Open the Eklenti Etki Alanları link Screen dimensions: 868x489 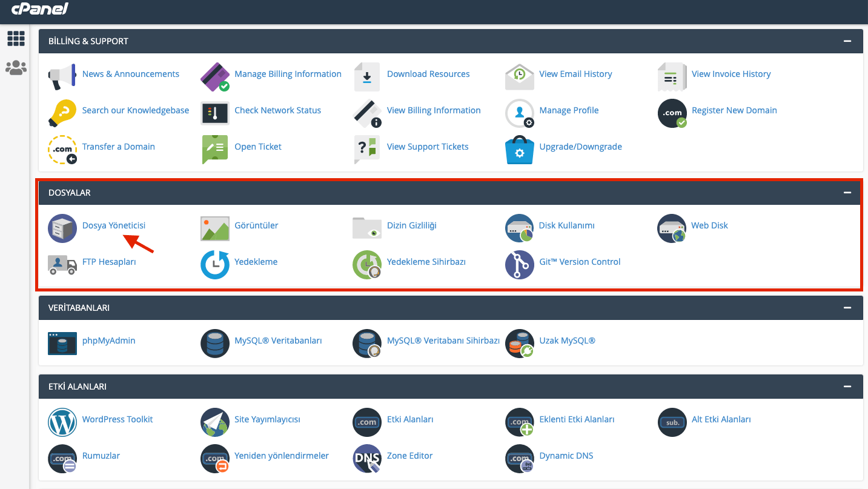click(x=577, y=419)
